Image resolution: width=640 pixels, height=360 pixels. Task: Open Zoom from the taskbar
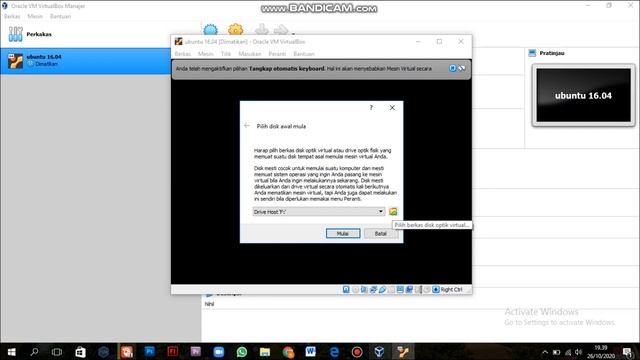219,352
